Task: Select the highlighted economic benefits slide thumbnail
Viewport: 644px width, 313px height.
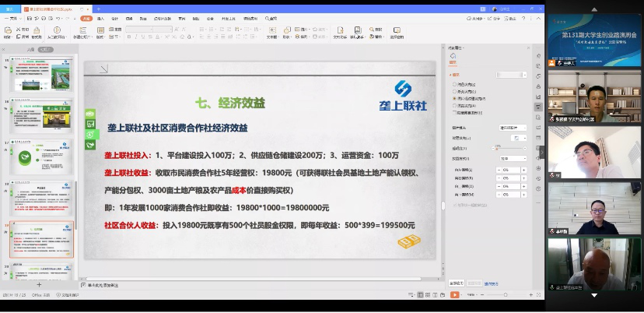Action: [41, 239]
